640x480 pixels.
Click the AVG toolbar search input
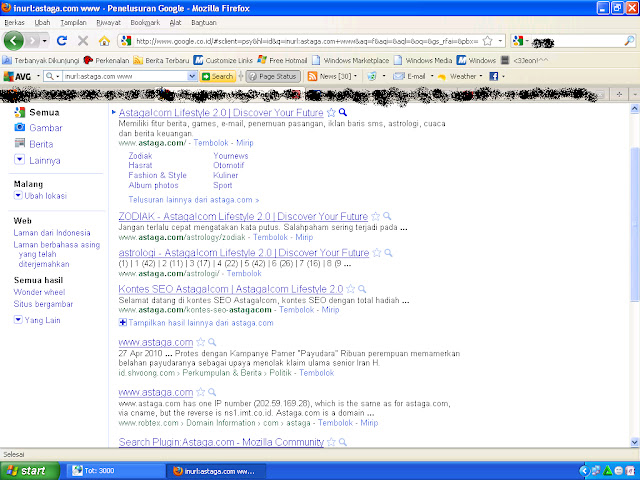tap(124, 76)
